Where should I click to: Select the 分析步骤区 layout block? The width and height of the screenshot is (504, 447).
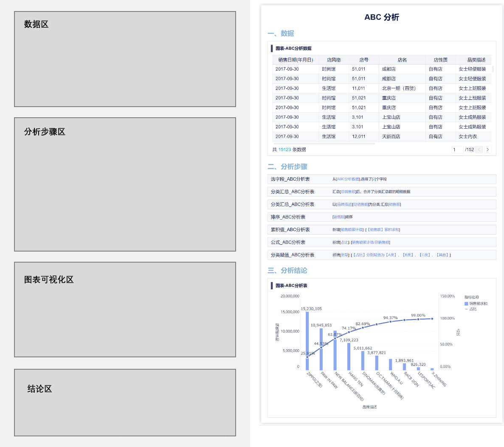click(x=125, y=184)
